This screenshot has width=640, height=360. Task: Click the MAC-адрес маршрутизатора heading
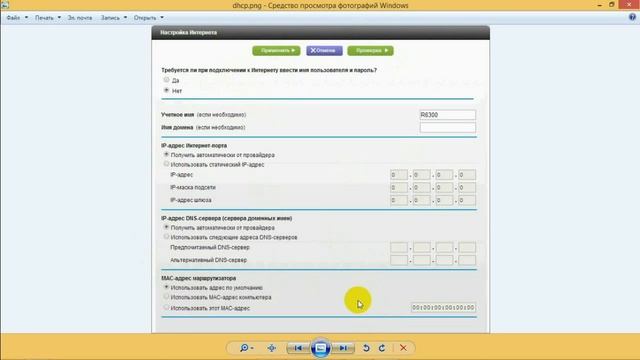(198, 278)
